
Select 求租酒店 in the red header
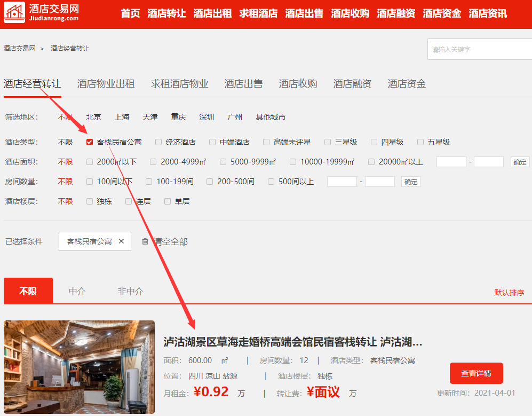(258, 13)
